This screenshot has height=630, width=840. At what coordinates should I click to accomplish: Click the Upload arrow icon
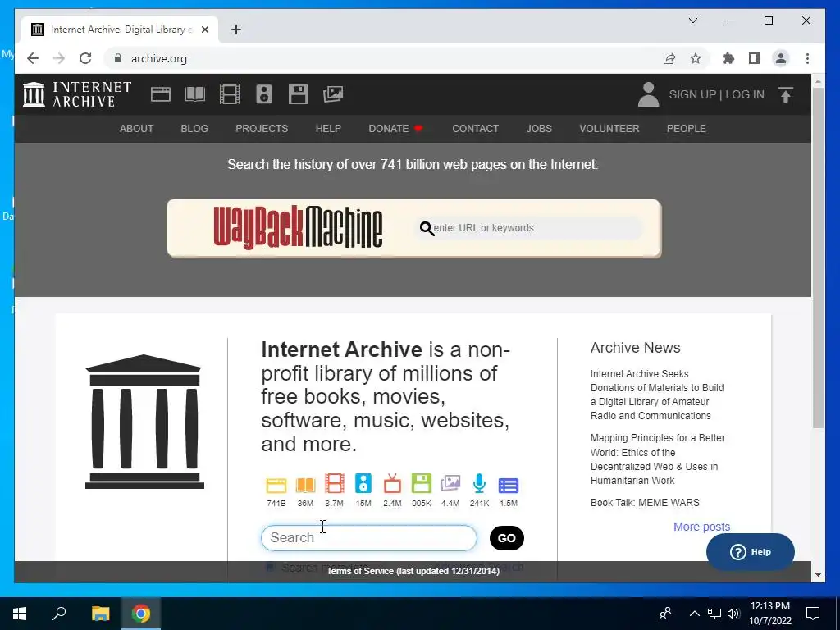coord(785,95)
